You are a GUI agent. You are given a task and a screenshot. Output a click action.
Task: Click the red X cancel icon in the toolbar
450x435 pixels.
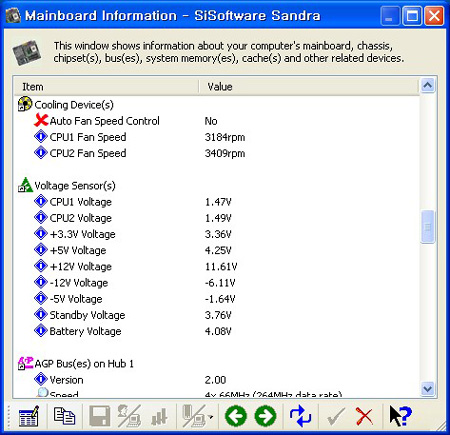(364, 416)
